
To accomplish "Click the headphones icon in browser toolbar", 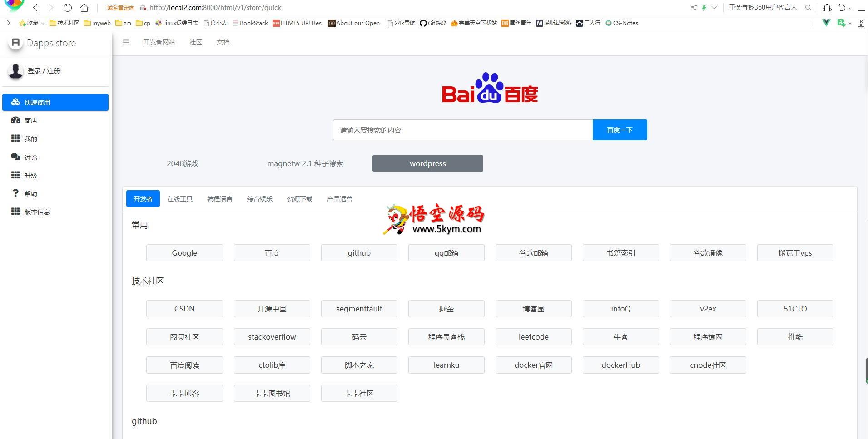I will click(827, 7).
